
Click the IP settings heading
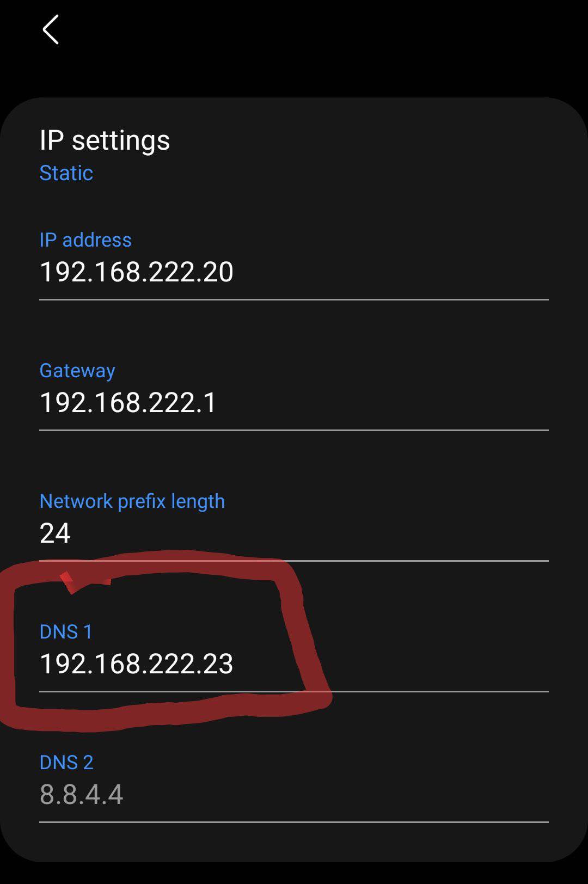(105, 140)
